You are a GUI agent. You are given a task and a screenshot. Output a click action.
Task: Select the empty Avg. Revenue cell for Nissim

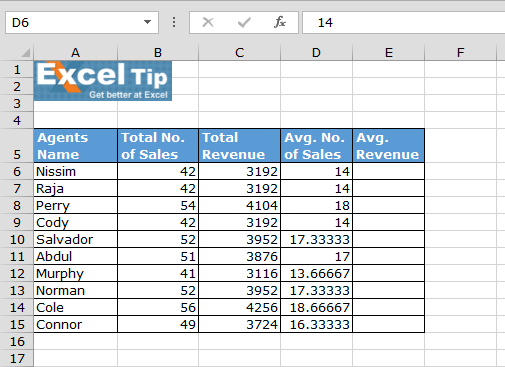[388, 171]
